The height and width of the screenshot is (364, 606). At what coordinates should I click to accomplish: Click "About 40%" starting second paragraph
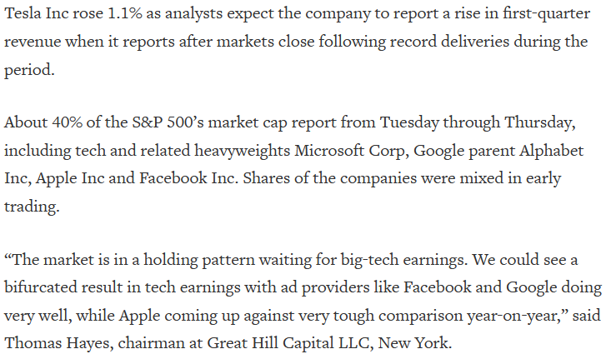coord(43,122)
